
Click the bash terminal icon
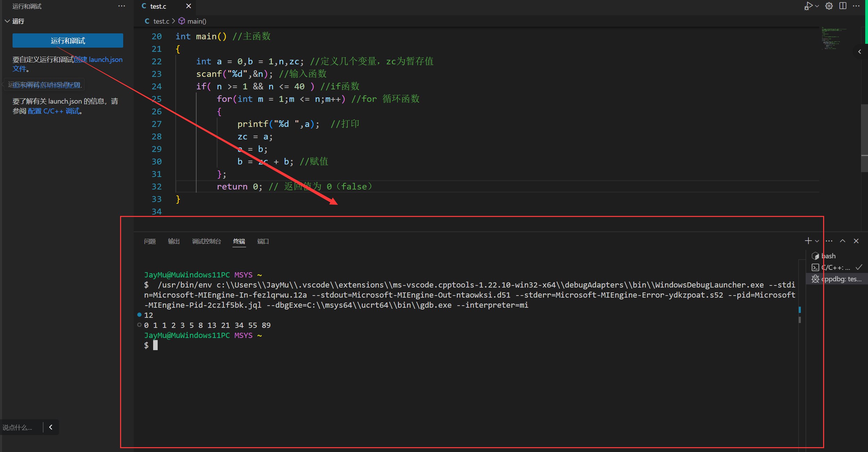pyautogui.click(x=815, y=256)
